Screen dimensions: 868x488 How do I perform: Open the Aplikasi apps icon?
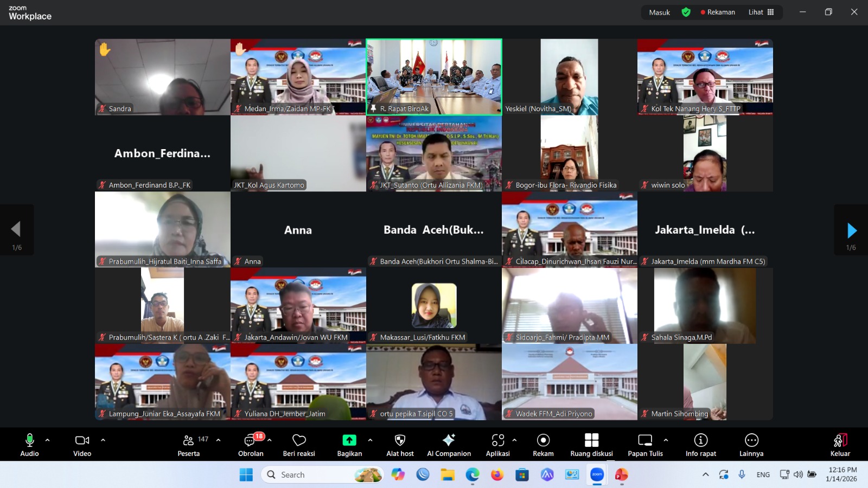(497, 440)
